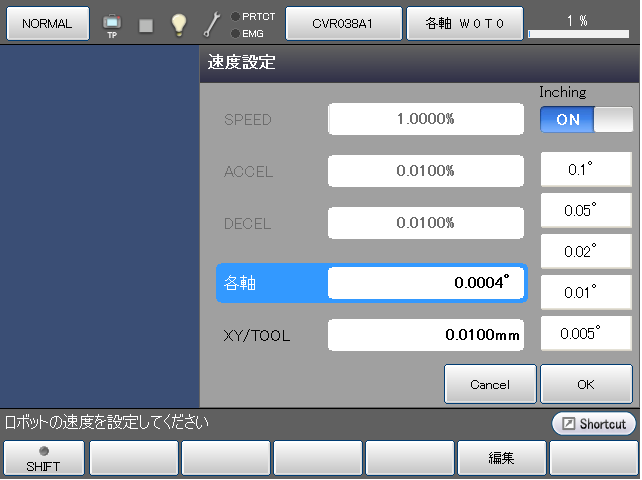Click the EMG indicator light

tap(235, 33)
